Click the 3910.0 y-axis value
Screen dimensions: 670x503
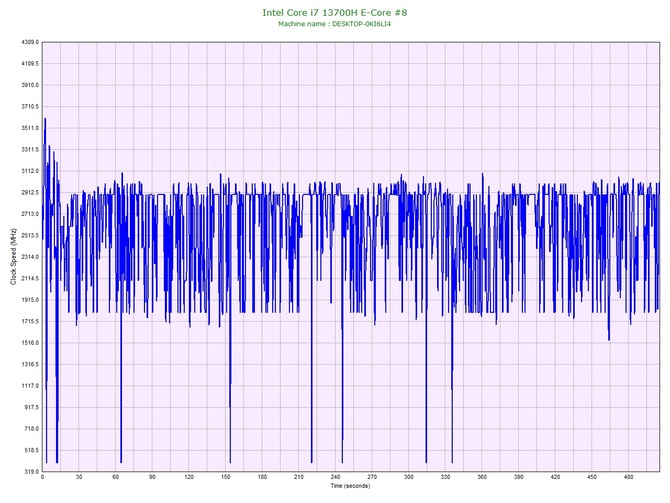30,85
